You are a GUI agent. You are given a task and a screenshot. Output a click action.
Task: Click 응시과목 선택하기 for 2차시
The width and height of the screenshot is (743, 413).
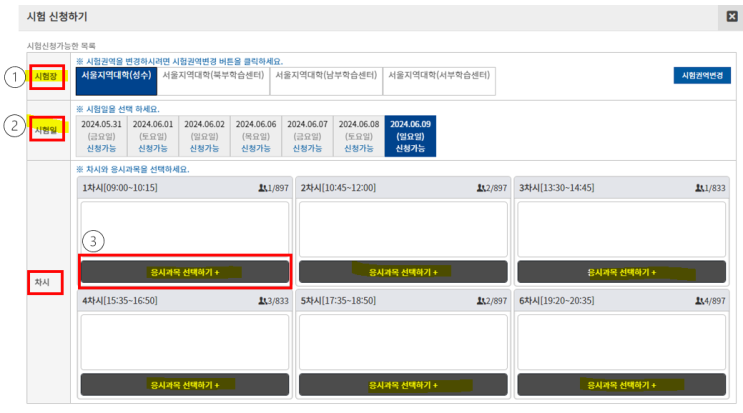pos(403,272)
